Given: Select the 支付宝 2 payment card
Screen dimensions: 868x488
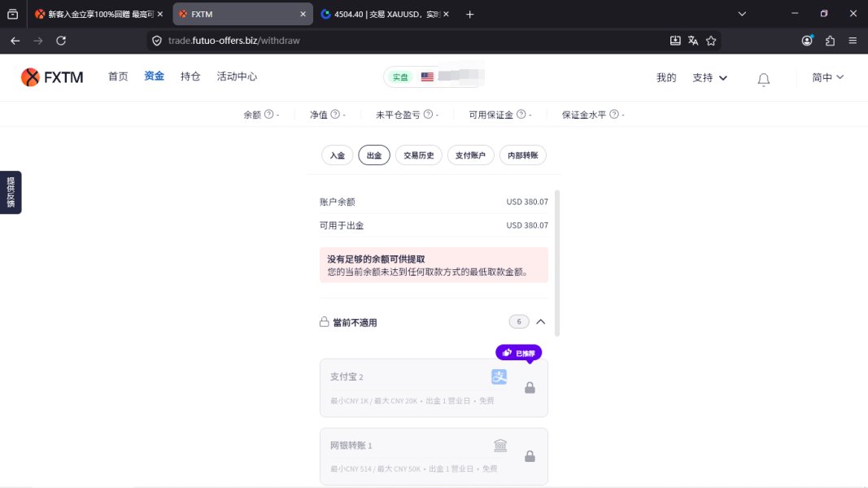Looking at the screenshot, I should pyautogui.click(x=434, y=388).
